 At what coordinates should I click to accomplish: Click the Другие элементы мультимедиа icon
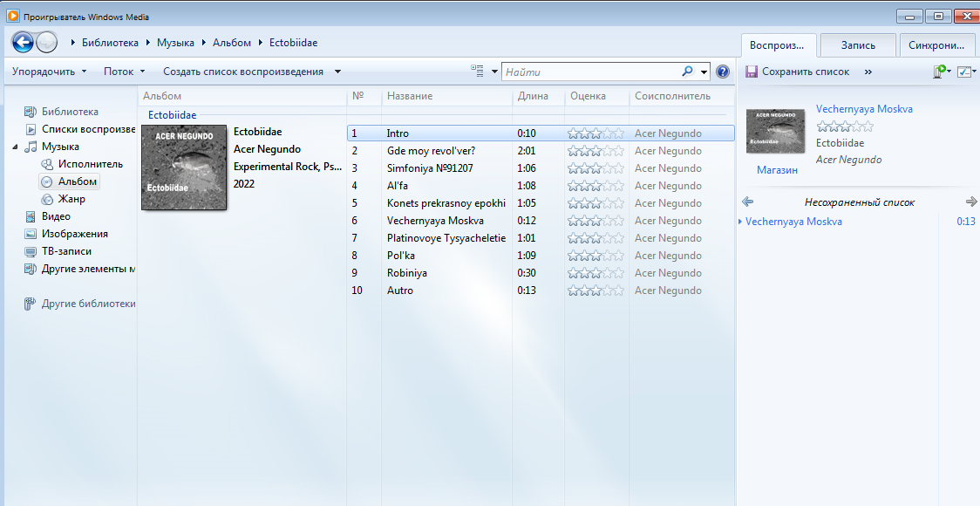30,269
